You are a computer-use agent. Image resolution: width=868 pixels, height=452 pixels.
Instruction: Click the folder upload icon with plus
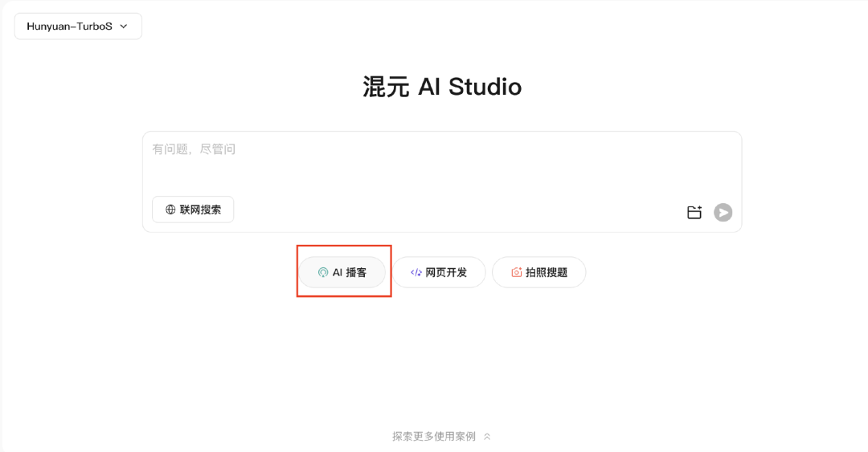tap(694, 213)
